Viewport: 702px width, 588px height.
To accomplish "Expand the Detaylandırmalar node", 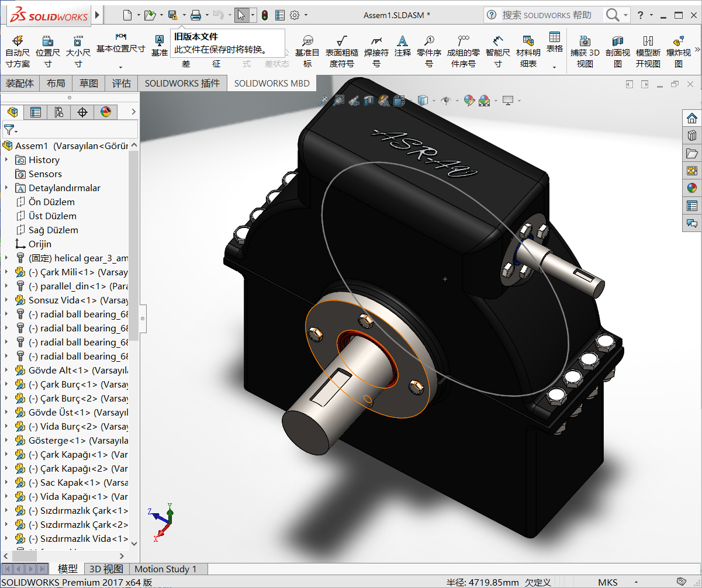I will [6, 188].
